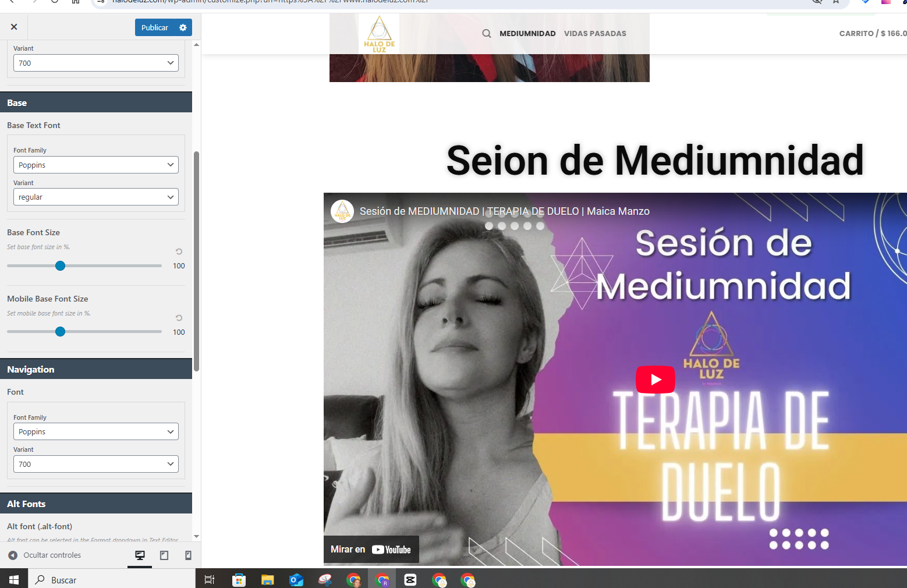The height and width of the screenshot is (588, 907).
Task: Click the sidebar scrollbar thumb
Action: [196, 261]
